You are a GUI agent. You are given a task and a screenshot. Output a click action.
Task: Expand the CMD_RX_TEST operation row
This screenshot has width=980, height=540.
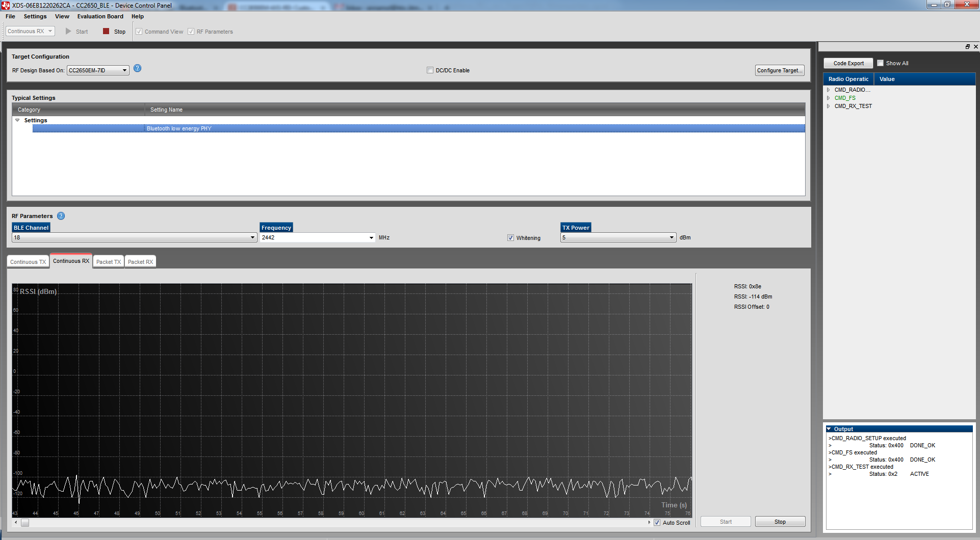pos(829,106)
